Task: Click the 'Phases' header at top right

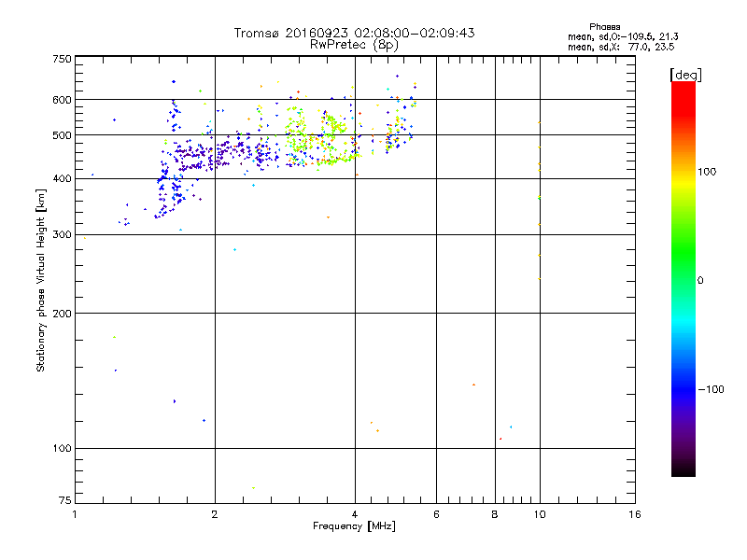Action: (604, 27)
